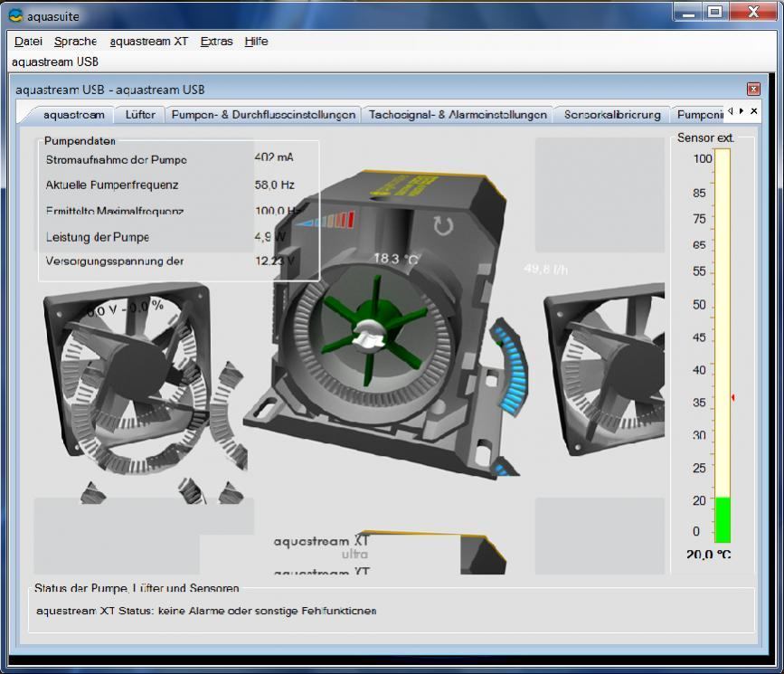Image resolution: width=784 pixels, height=674 pixels.
Task: Select the partially visible Pumpeninfo tab
Action: 699,115
